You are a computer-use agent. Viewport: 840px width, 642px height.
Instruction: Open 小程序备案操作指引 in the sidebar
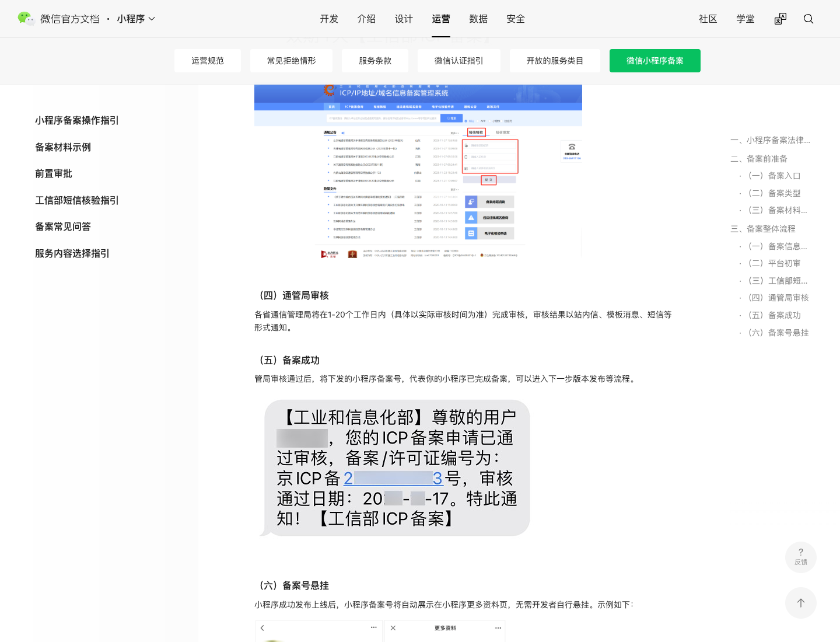tap(77, 120)
